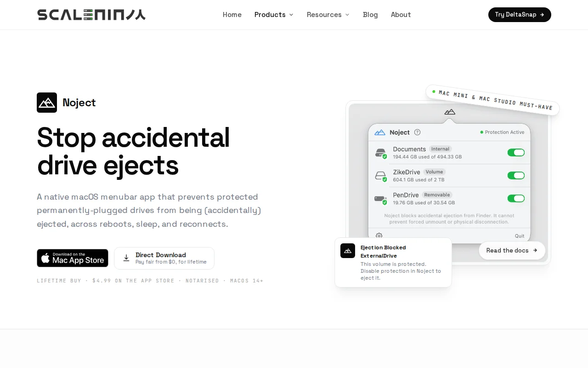Toggle protection for Documents drive
The height and width of the screenshot is (368, 588).
(x=516, y=153)
